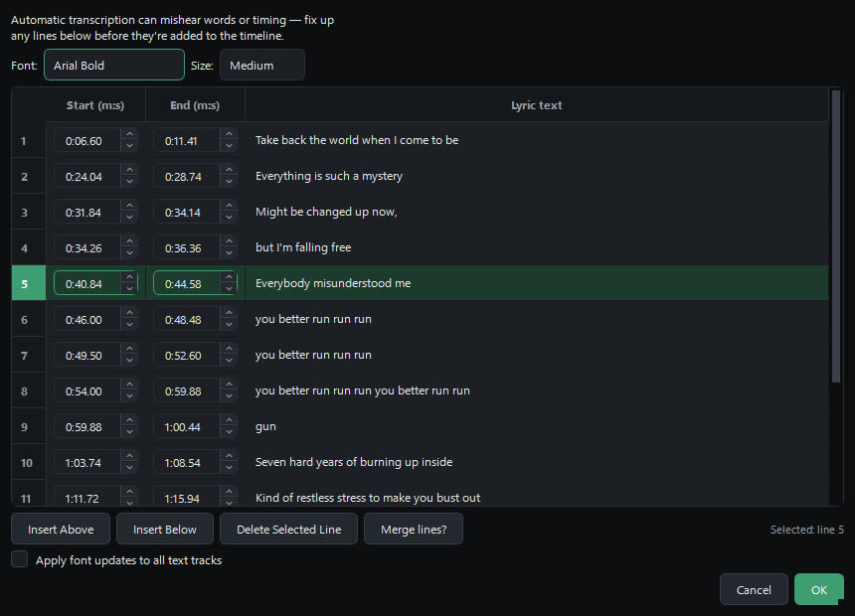Select row number 1 header
This screenshot has height=616, width=855.
click(x=29, y=141)
